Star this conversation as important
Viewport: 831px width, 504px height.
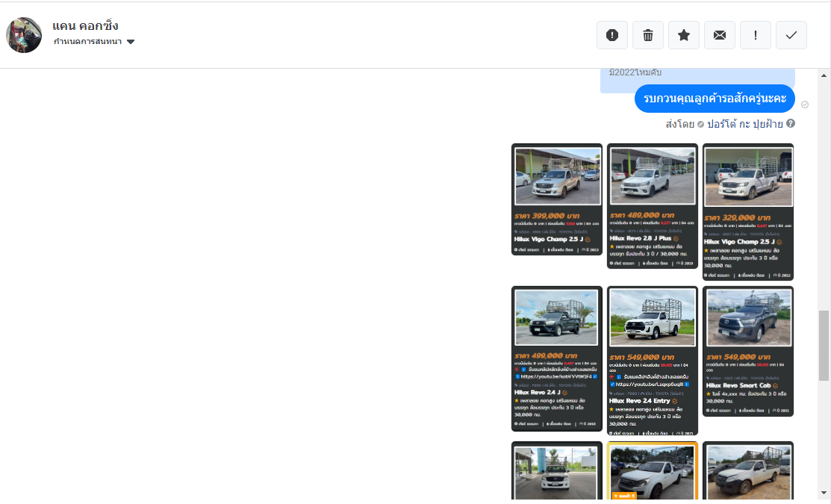pos(683,35)
